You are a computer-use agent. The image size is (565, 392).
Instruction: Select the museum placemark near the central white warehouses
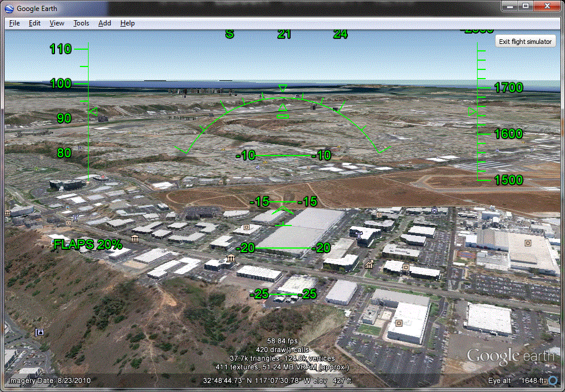click(x=231, y=257)
